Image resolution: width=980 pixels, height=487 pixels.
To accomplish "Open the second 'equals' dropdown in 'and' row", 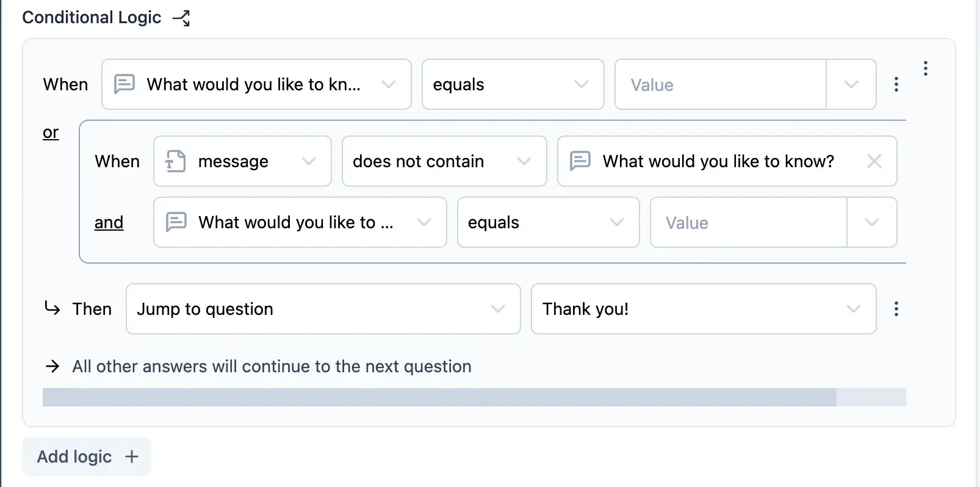I will [547, 223].
